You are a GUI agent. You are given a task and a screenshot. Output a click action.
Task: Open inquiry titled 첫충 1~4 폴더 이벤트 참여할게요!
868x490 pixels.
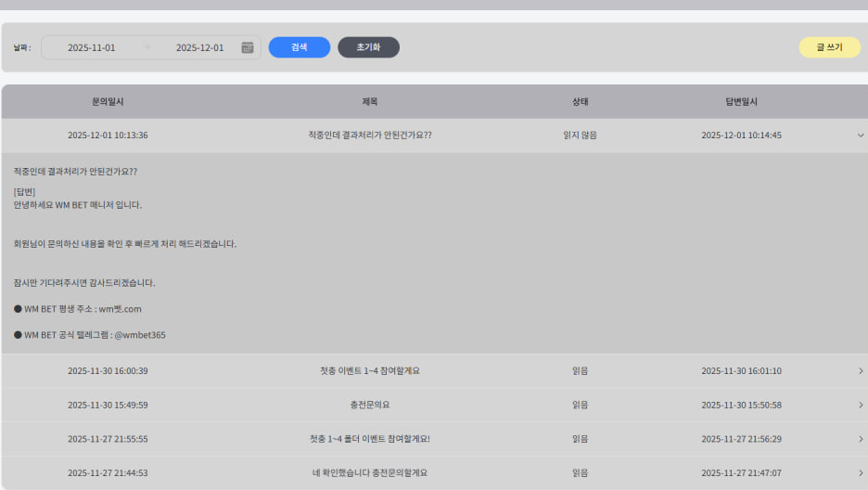coord(369,439)
